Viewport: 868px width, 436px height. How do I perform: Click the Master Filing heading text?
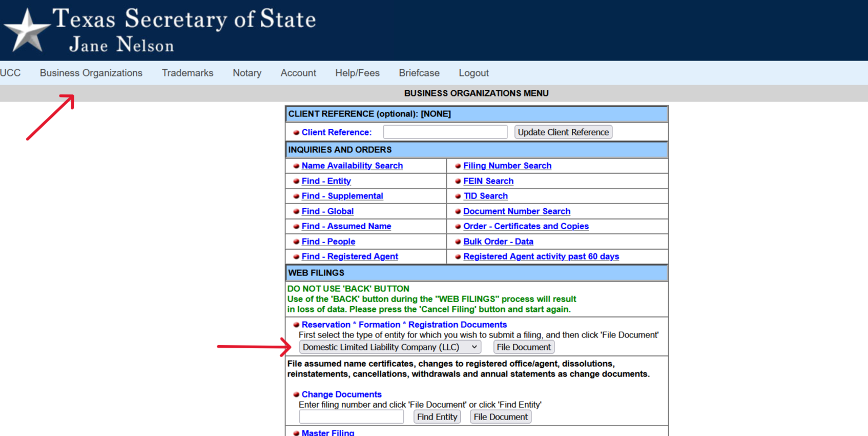coord(328,432)
